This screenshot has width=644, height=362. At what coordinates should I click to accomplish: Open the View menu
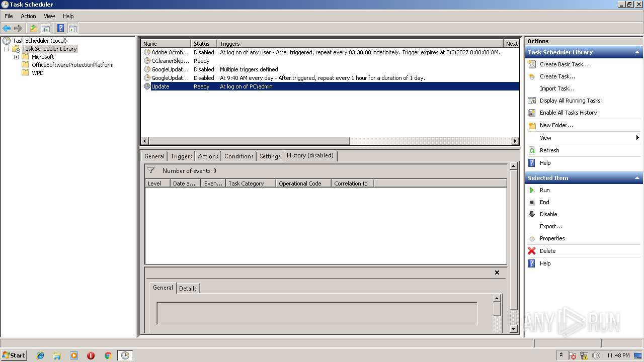pos(49,16)
